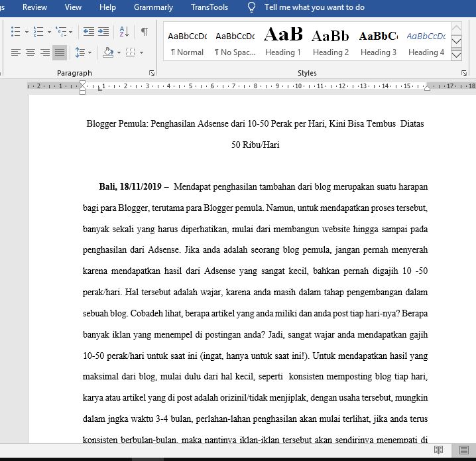The height and width of the screenshot is (461, 476).
Task: Open the View ribbon tab
Action: click(73, 7)
